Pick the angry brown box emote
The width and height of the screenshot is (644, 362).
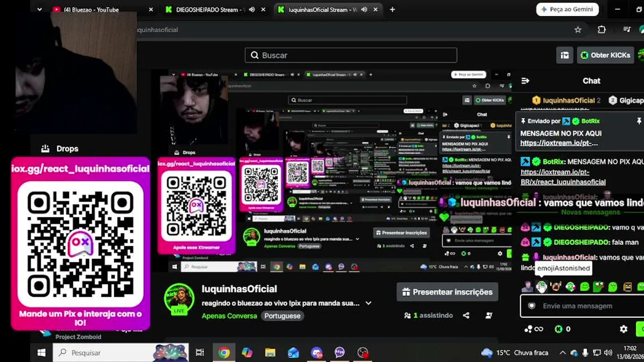pyautogui.click(x=627, y=287)
